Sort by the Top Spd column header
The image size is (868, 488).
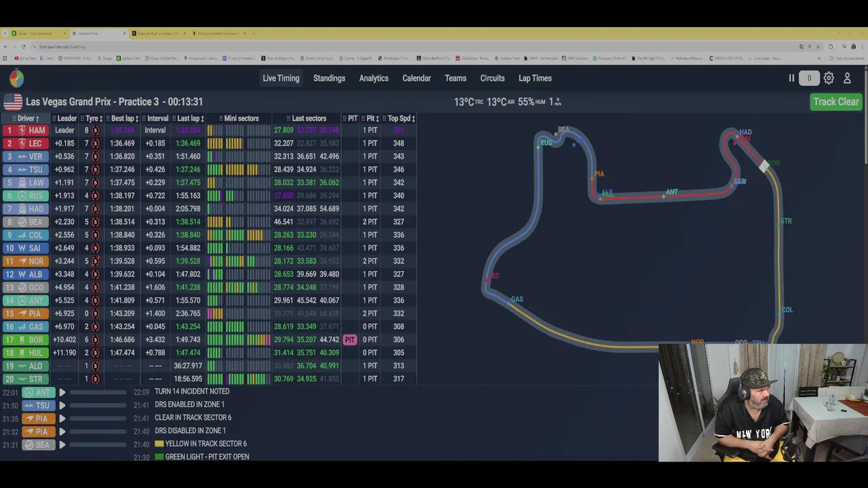[x=399, y=119]
